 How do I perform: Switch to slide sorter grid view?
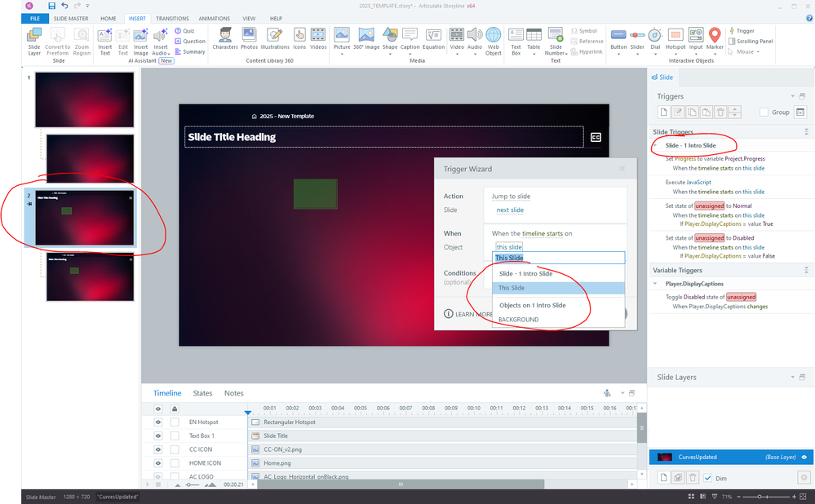click(x=691, y=497)
